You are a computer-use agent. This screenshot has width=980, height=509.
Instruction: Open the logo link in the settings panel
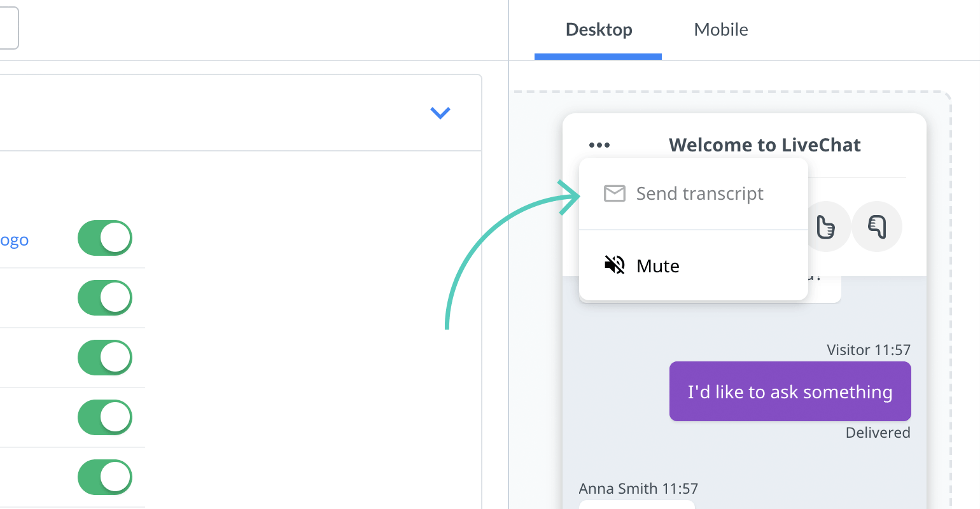pyautogui.click(x=14, y=240)
